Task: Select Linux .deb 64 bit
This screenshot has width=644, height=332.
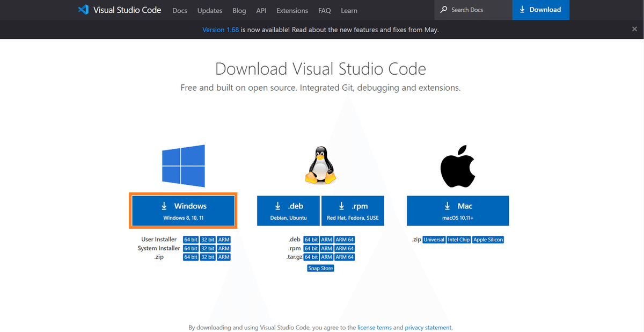Action: click(311, 240)
